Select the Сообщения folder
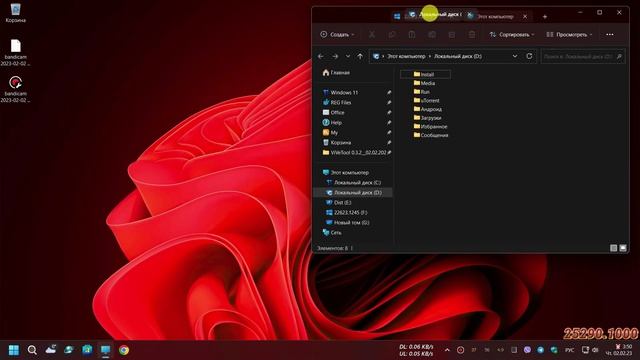Image resolution: width=640 pixels, height=360 pixels. click(x=431, y=135)
